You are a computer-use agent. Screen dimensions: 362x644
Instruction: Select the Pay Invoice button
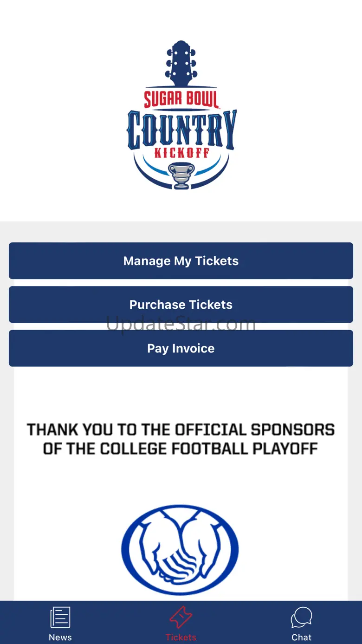tap(181, 348)
